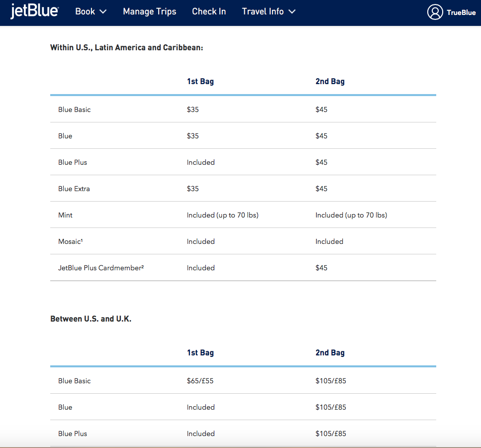
Task: Select Blue Basic row label in U.S. table
Action: [x=75, y=110]
